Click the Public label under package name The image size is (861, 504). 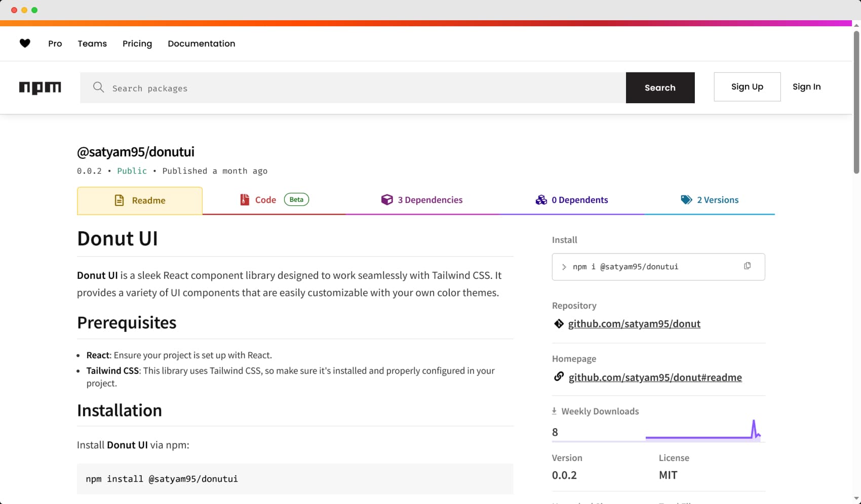[x=132, y=171]
